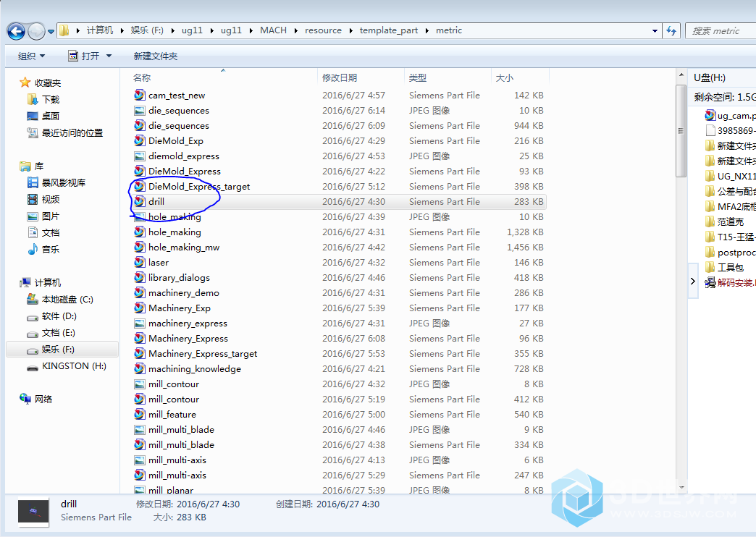The height and width of the screenshot is (537, 756).
Task: Click the 本地磁盘 (C:) drive icon
Action: (x=33, y=300)
